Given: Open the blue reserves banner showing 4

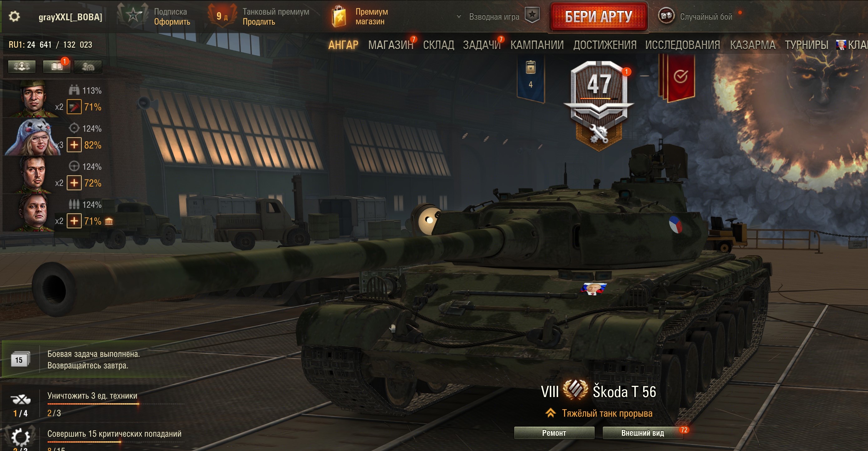Looking at the screenshot, I should click(531, 80).
